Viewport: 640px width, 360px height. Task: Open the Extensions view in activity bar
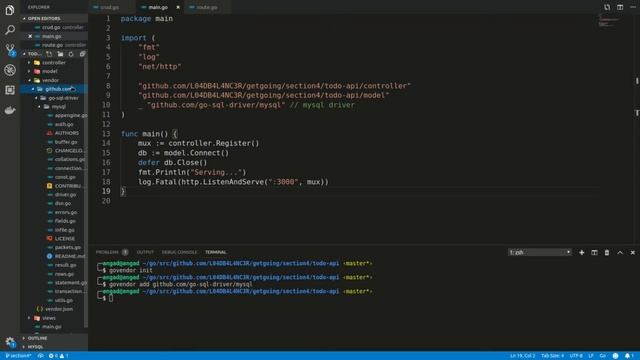(10, 90)
